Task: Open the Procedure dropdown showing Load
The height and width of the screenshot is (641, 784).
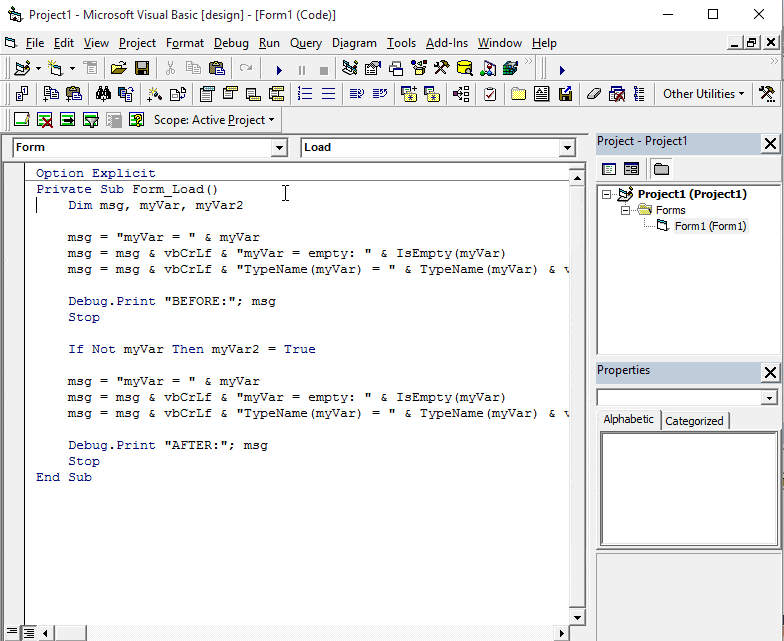Action: [567, 148]
